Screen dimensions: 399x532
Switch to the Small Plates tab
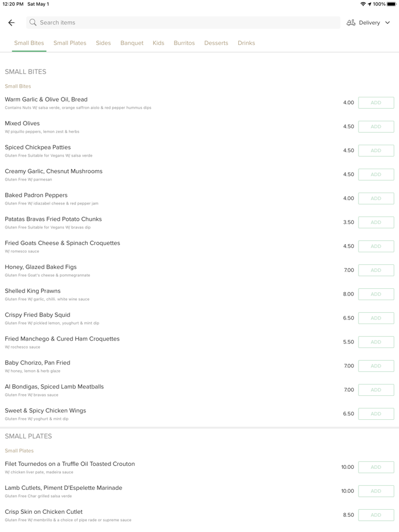pyautogui.click(x=70, y=43)
